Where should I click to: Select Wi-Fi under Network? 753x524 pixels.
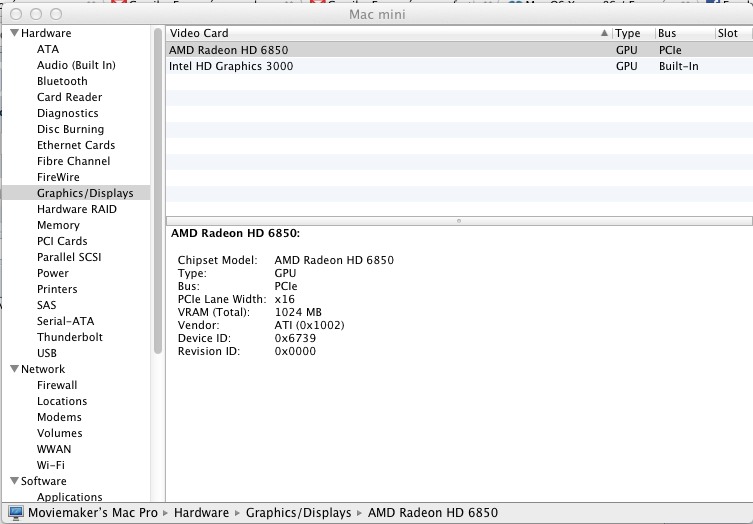pos(50,465)
